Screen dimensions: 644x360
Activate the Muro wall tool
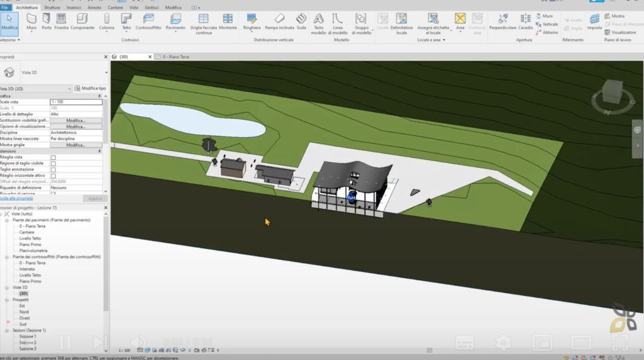point(31,21)
